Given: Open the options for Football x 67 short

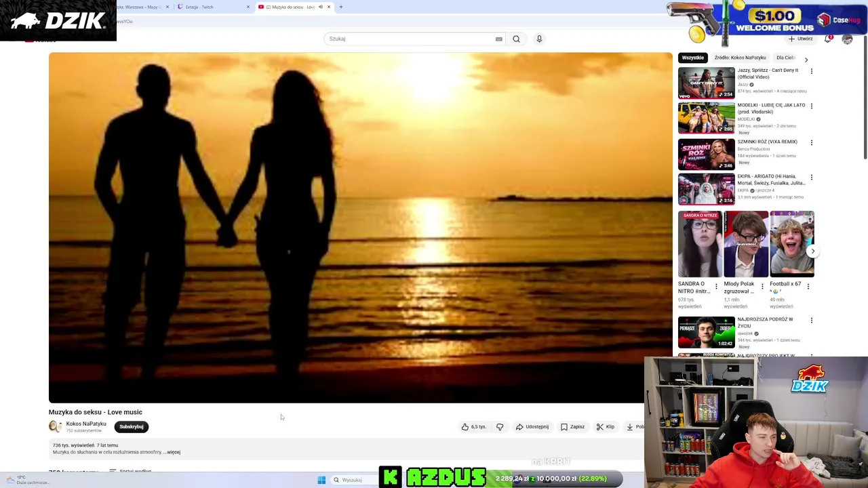Looking at the screenshot, I should point(808,286).
